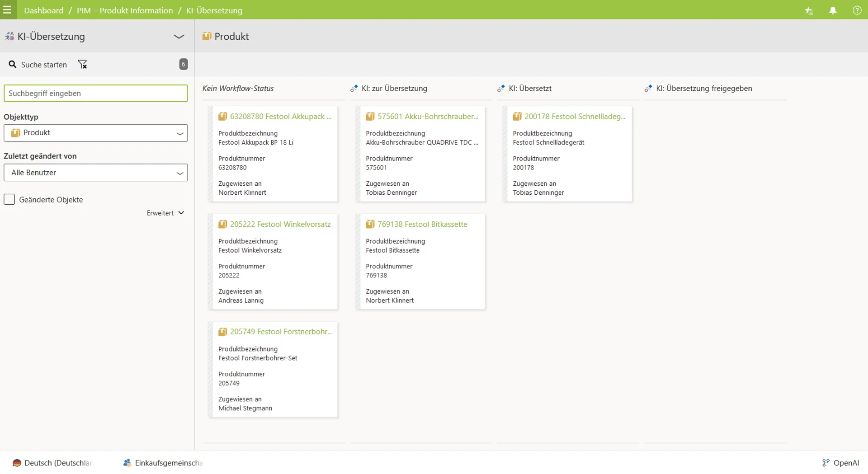
Task: Go to PIM – Produkt Information breadcrumb
Action: pyautogui.click(x=125, y=10)
